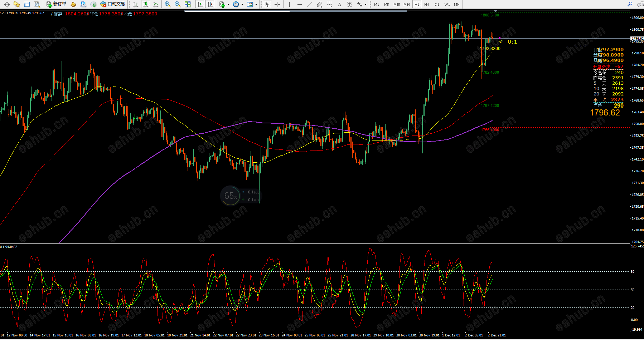Tile chart windows icon
The height and width of the screenshot is (340, 644).
click(x=188, y=4)
